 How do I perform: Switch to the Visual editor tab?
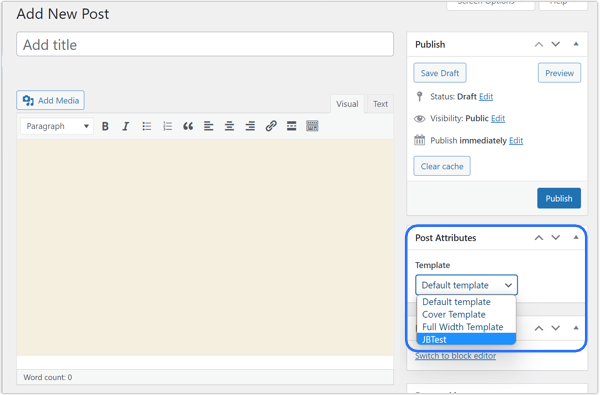coord(347,104)
